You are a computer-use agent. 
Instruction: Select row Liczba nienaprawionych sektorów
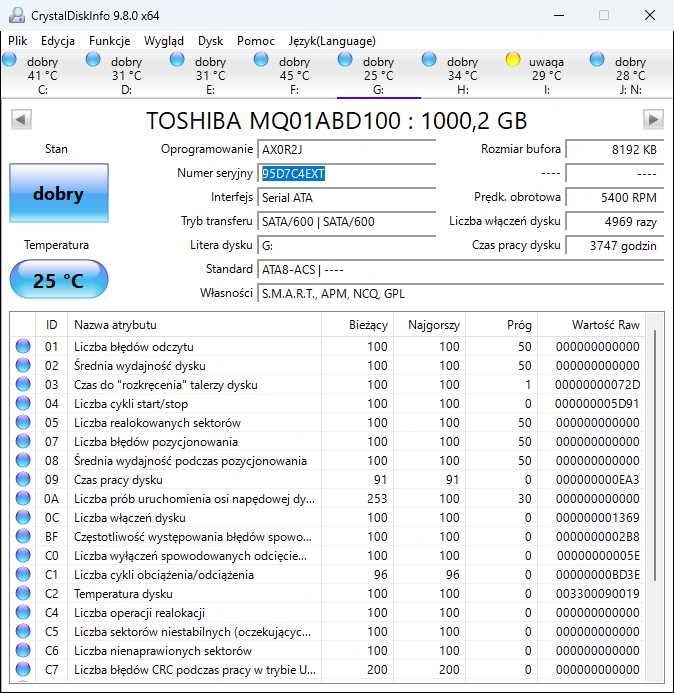point(327,651)
